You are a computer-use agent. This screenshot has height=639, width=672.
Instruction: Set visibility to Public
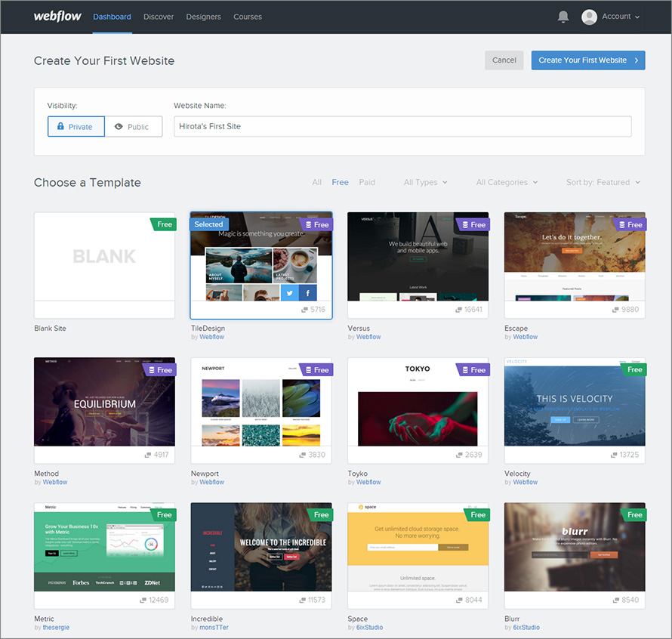134,126
